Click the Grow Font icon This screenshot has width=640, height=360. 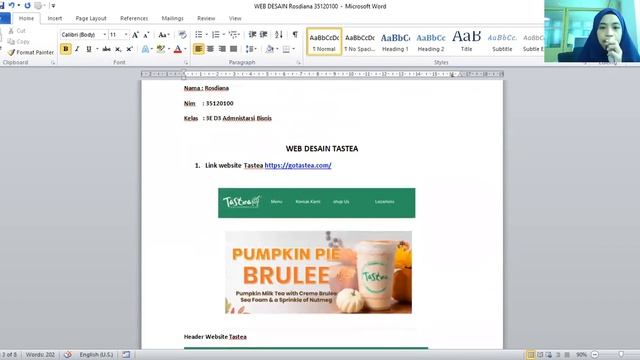click(x=135, y=35)
